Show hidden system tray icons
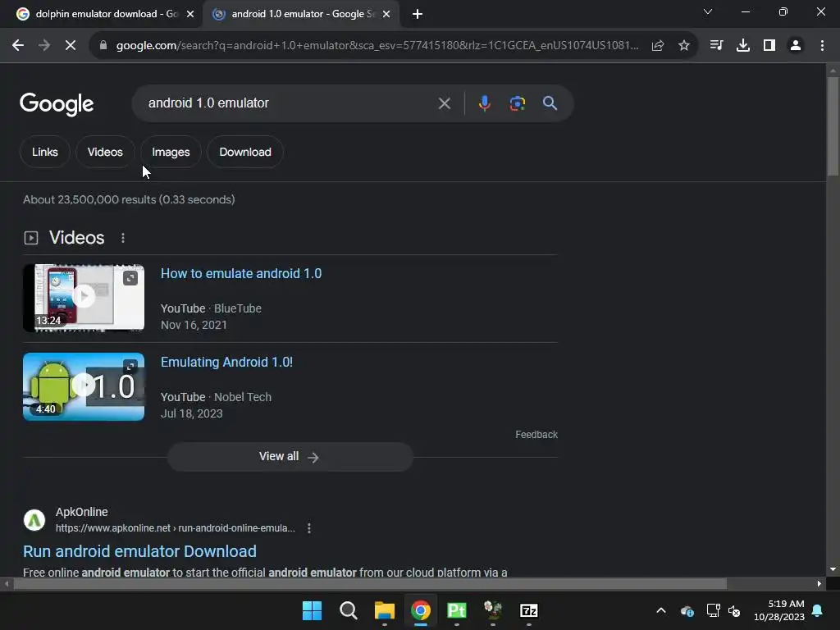The width and height of the screenshot is (840, 630). [x=661, y=610]
